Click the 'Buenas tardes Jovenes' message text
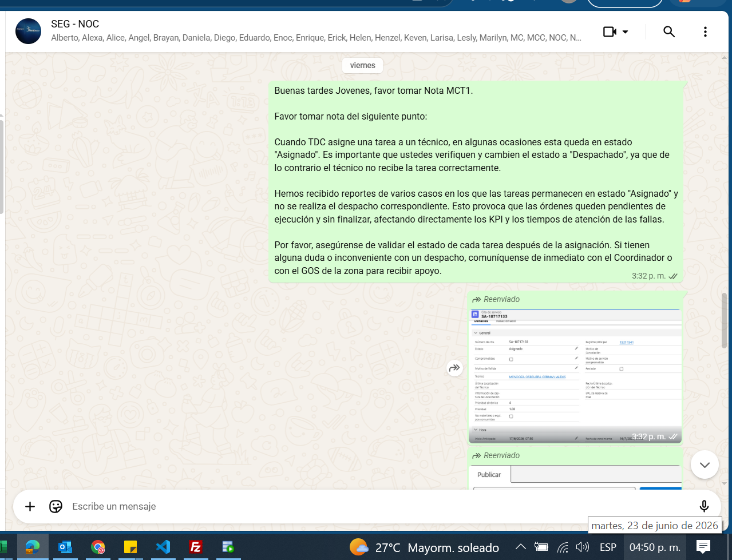The width and height of the screenshot is (732, 560). click(x=374, y=90)
